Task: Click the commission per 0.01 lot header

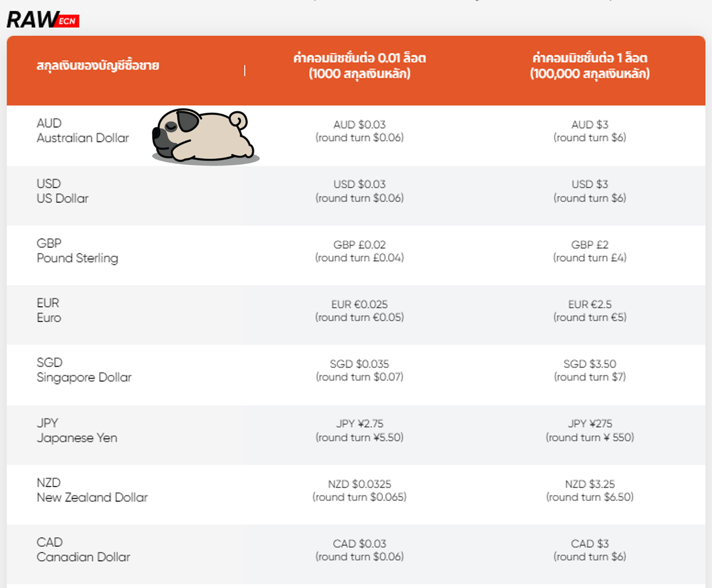Action: coord(359,66)
